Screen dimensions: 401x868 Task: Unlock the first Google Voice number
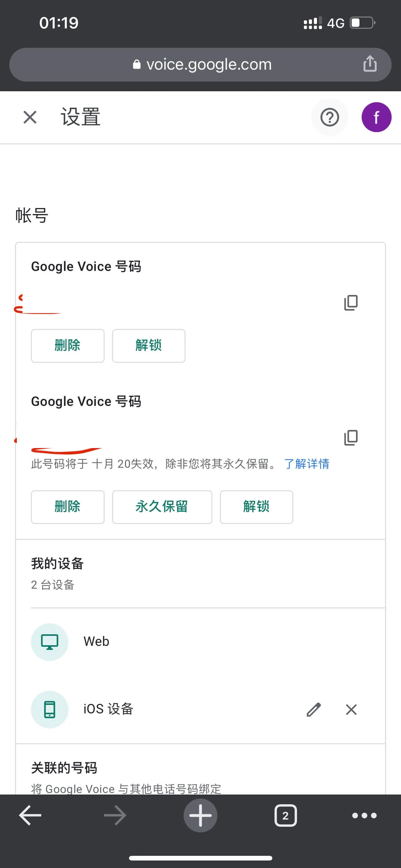pos(148,346)
